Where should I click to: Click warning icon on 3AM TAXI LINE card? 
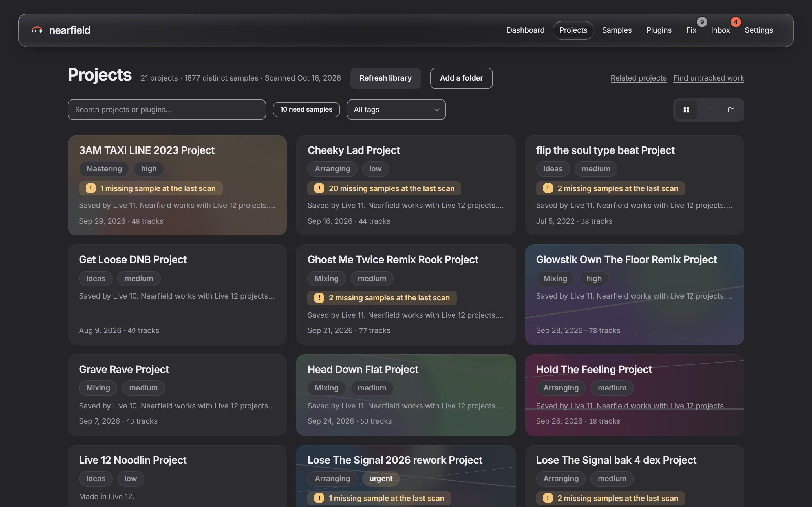coord(91,188)
